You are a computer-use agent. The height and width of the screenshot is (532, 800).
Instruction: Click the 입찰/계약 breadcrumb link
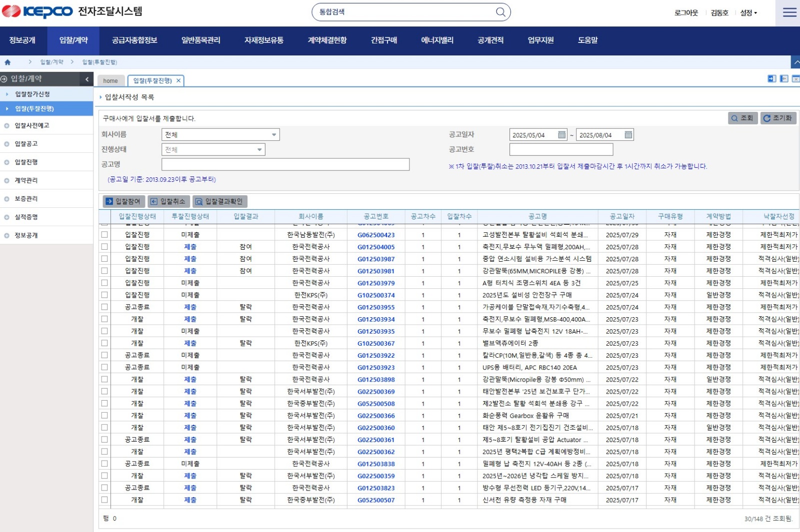point(52,62)
